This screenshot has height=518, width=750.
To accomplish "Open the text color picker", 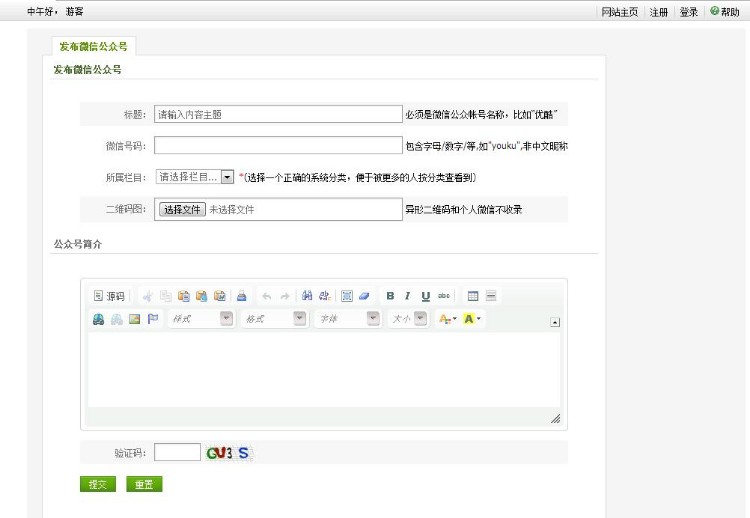I will pyautogui.click(x=448, y=319).
